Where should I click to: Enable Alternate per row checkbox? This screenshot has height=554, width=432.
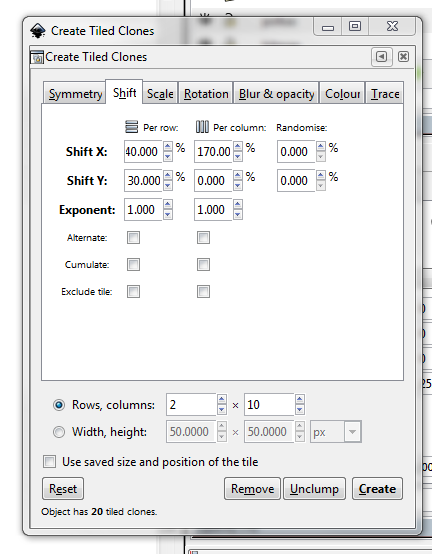133,237
